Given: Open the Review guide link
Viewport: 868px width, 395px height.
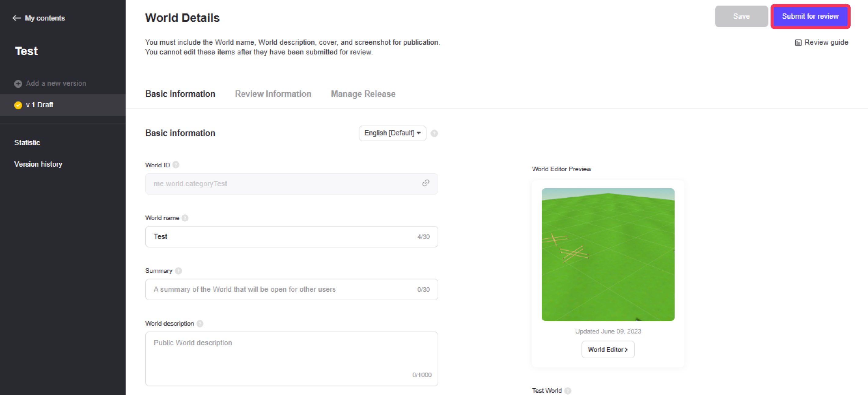Looking at the screenshot, I should [822, 42].
